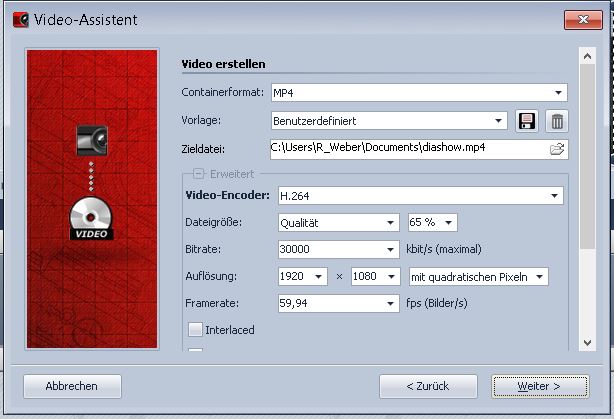Click the delete template trash icon

coord(557,121)
